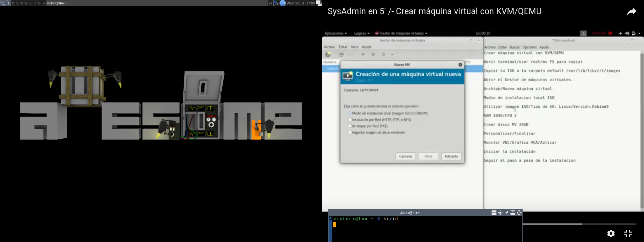Screen dimensions: 644x242
Task: Click the Cancelar button
Action: [406, 156]
